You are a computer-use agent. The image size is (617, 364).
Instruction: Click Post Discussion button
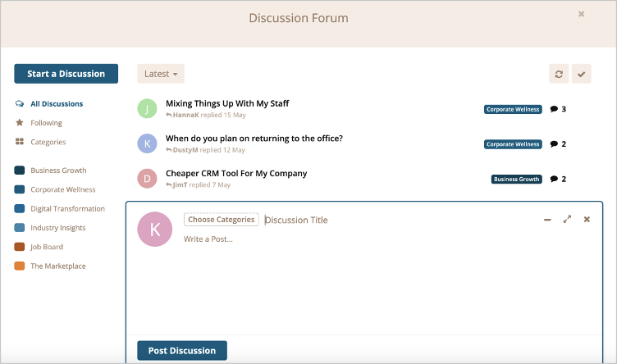(182, 351)
